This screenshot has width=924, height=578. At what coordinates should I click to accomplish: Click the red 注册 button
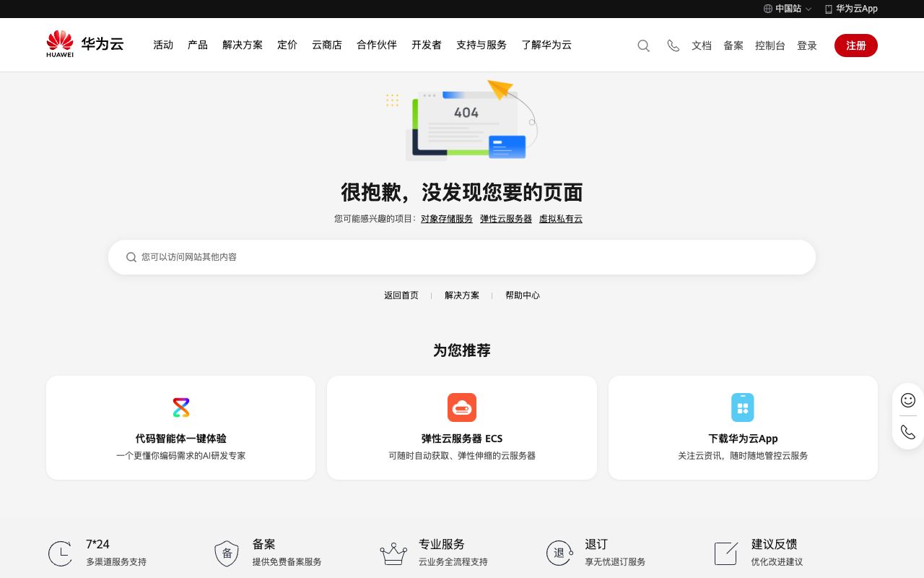(x=855, y=46)
